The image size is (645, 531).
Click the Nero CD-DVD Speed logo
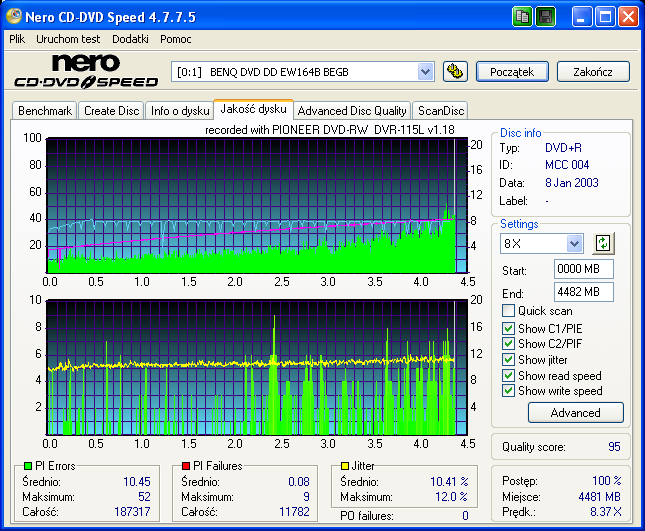click(86, 71)
